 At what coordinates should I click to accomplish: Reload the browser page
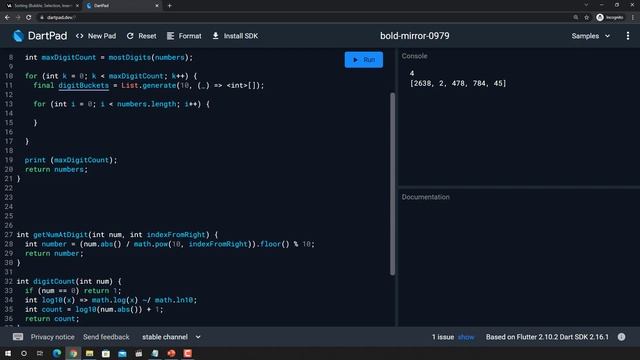click(29, 17)
